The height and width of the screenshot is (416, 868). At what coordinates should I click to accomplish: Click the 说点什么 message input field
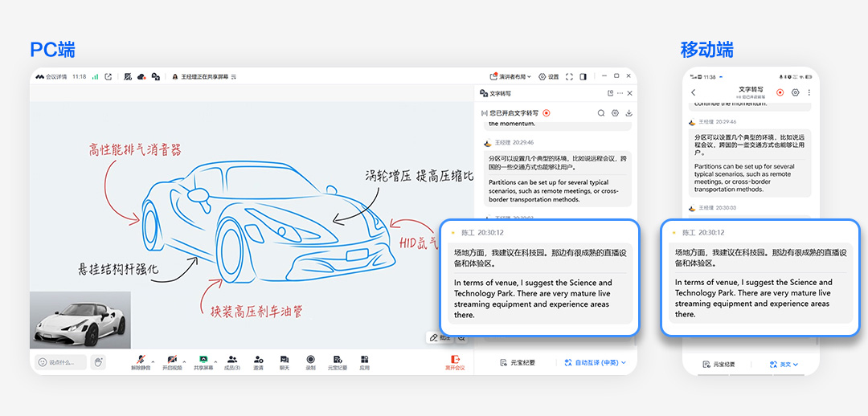pos(61,362)
